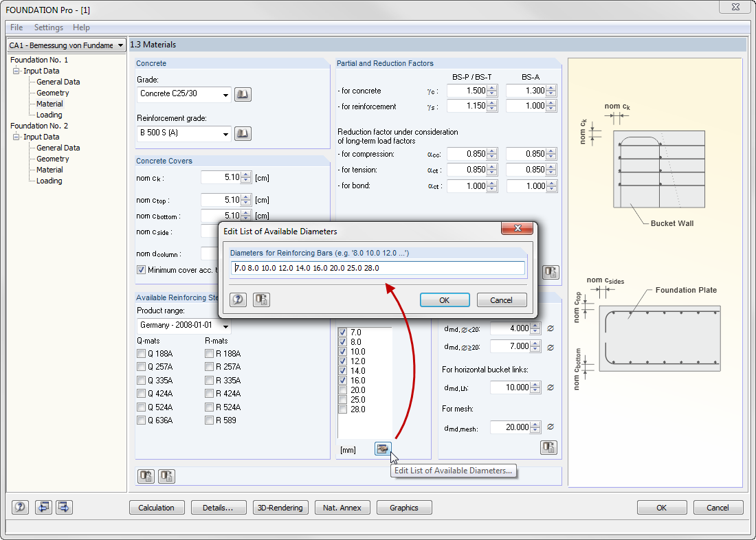Click second export icon below materials panels
Image resolution: width=756 pixels, height=540 pixels.
[x=167, y=476]
